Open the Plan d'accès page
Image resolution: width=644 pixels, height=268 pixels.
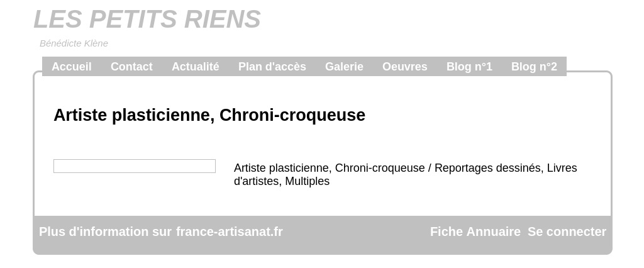tap(272, 67)
